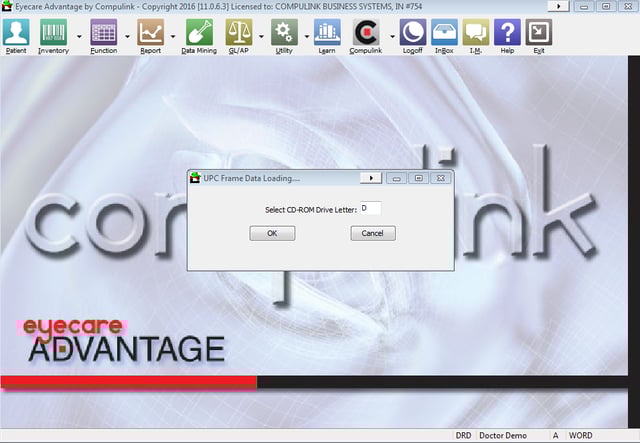Viewport: 640px width, 443px height.
Task: Maximize the UPC Frame Data Loading dialog
Action: click(x=418, y=178)
